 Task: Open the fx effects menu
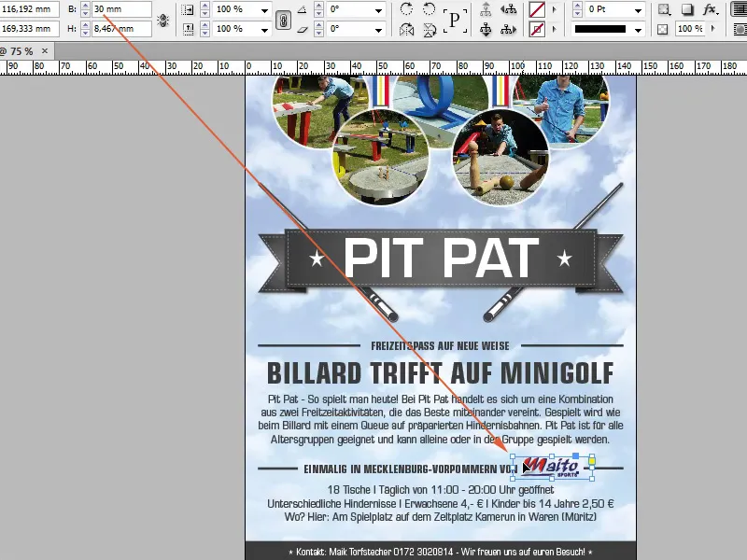[711, 9]
